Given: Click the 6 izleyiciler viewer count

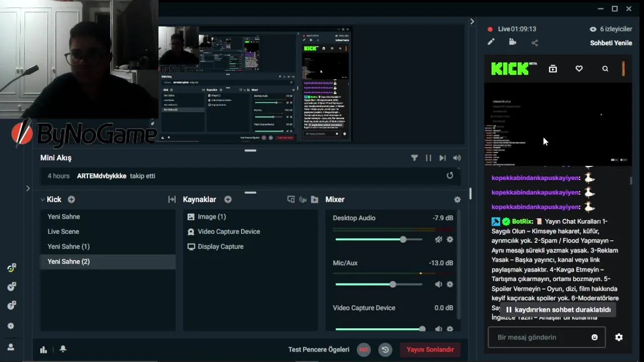Looking at the screenshot, I should [x=610, y=29].
